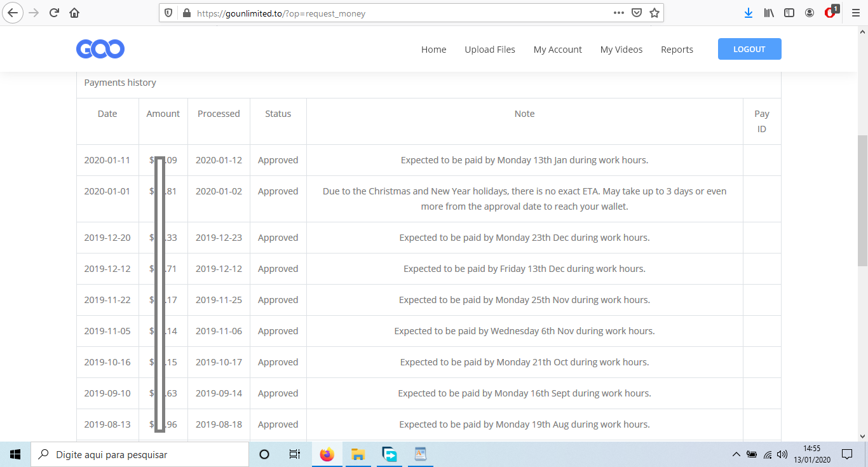
Task: Click the blue LOGOUT button
Action: [750, 49]
